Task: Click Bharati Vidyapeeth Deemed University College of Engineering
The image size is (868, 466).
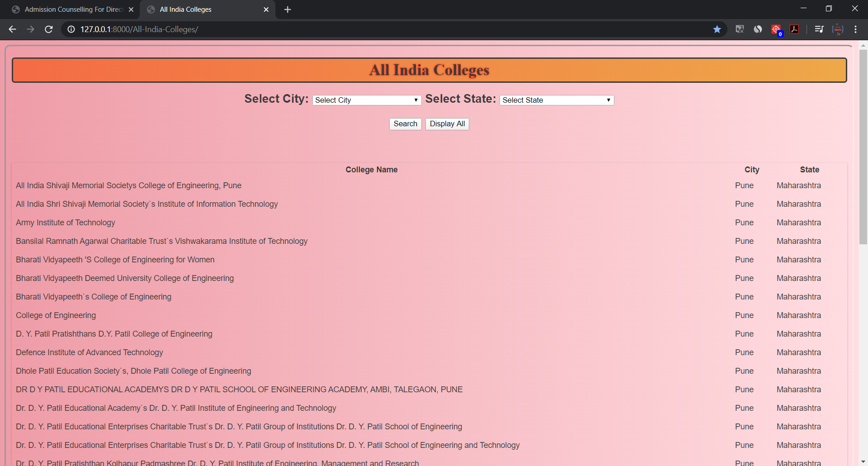Action: tap(125, 278)
